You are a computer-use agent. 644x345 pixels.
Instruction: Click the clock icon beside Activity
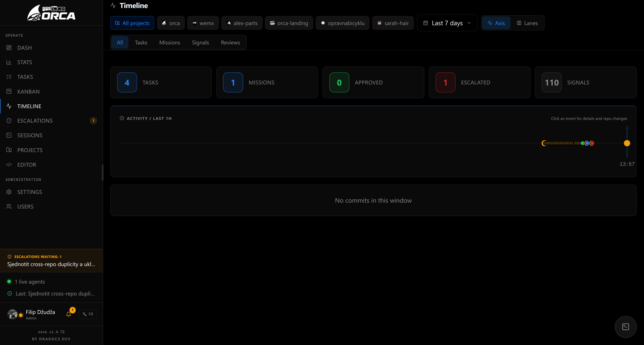[x=122, y=118]
